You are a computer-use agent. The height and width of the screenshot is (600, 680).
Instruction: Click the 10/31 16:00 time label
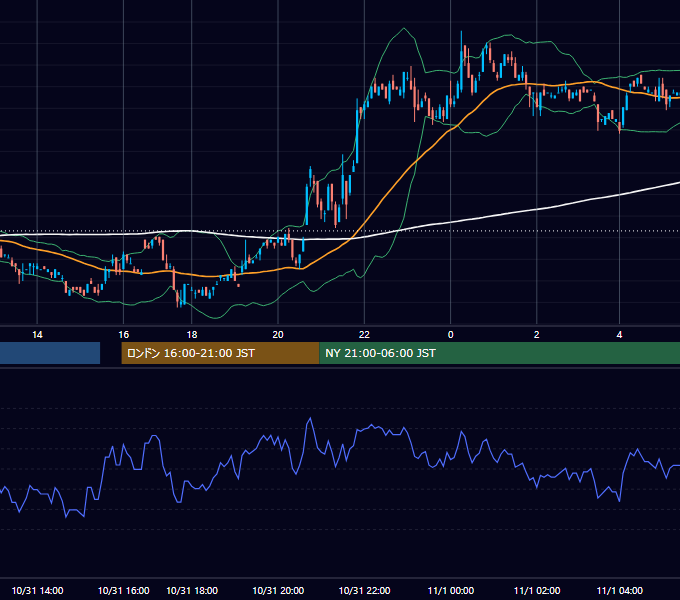coord(124,590)
